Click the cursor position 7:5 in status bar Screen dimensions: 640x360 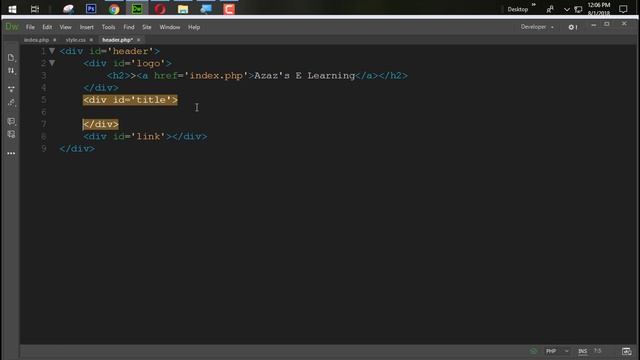[598, 351]
